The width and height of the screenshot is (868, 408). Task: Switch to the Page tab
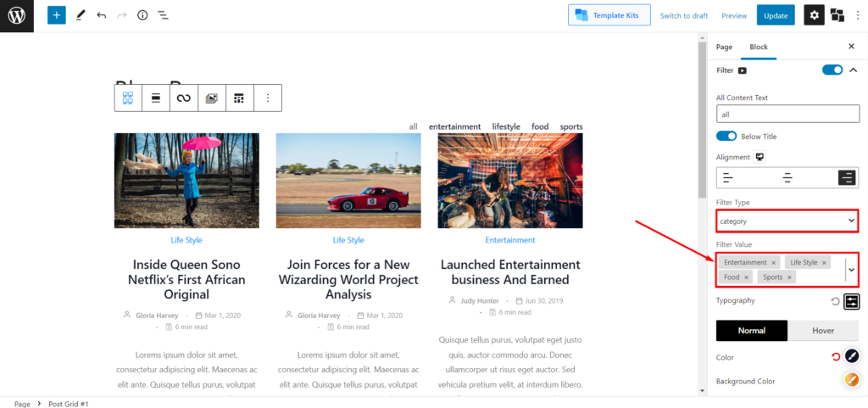pos(724,47)
